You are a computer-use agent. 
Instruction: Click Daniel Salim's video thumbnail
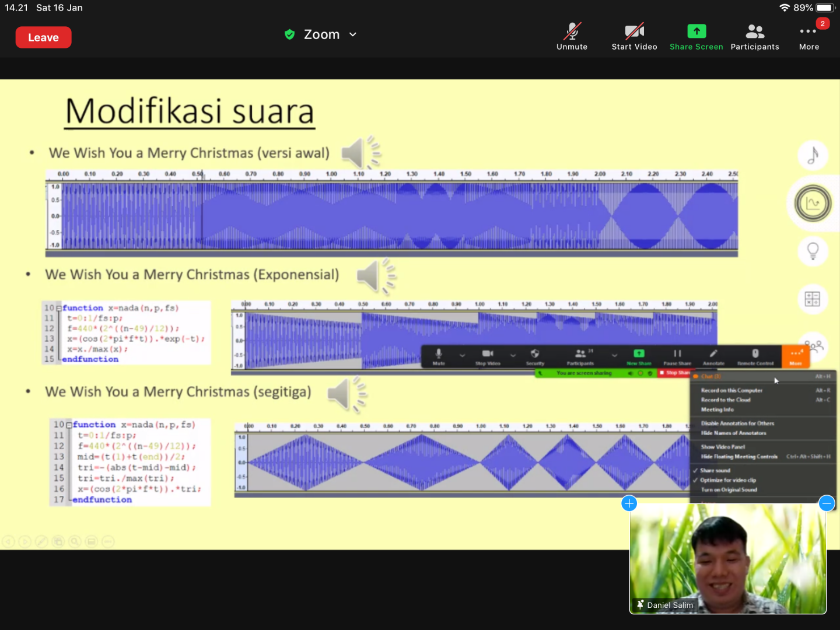click(x=727, y=557)
